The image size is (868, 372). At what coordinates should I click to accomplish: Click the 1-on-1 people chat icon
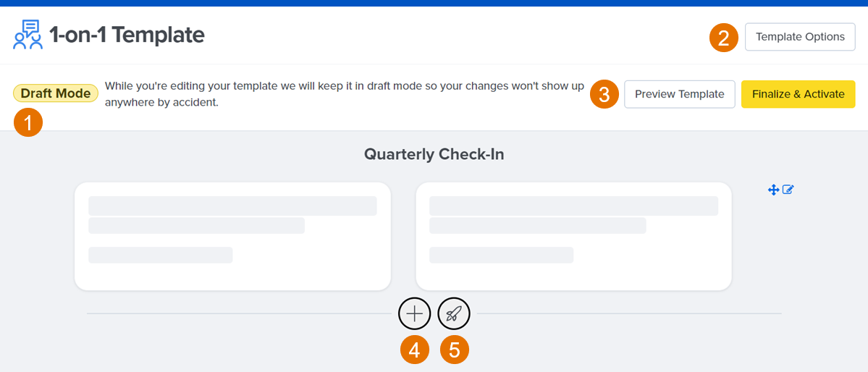coord(28,35)
